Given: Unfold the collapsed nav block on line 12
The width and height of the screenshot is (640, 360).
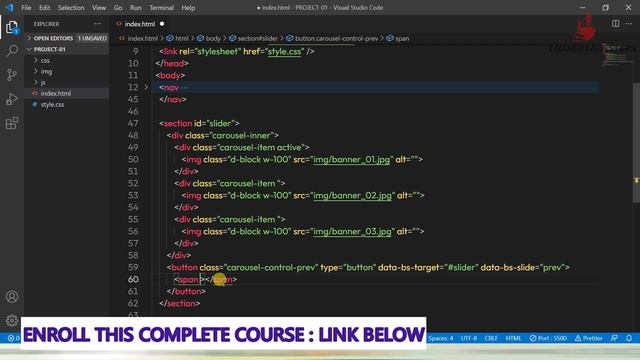Looking at the screenshot, I should point(146,87).
